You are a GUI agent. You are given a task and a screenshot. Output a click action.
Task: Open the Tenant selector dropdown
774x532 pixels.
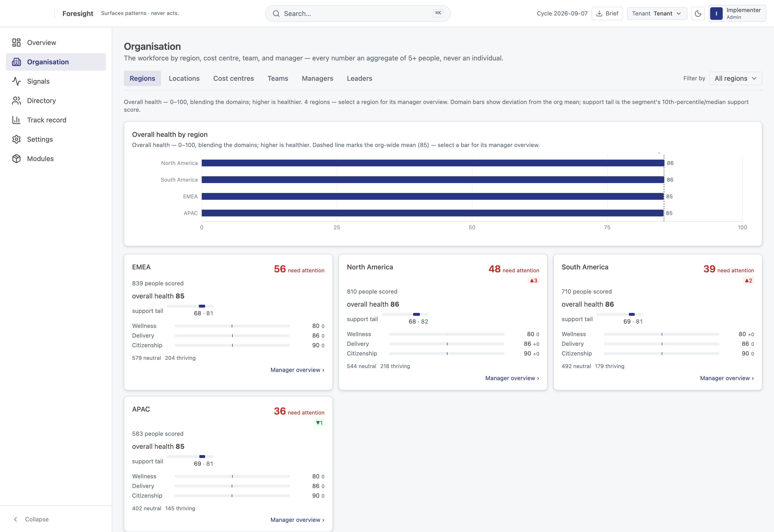pyautogui.click(x=657, y=14)
